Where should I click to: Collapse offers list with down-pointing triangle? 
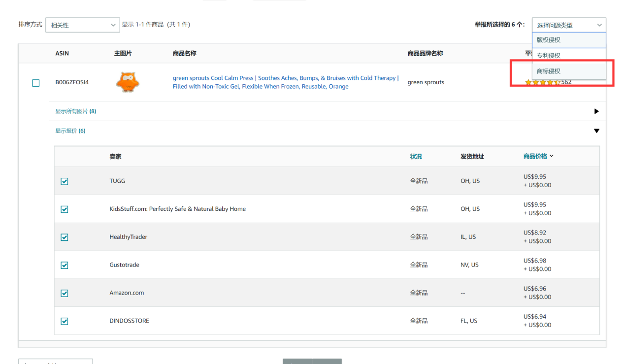596,131
